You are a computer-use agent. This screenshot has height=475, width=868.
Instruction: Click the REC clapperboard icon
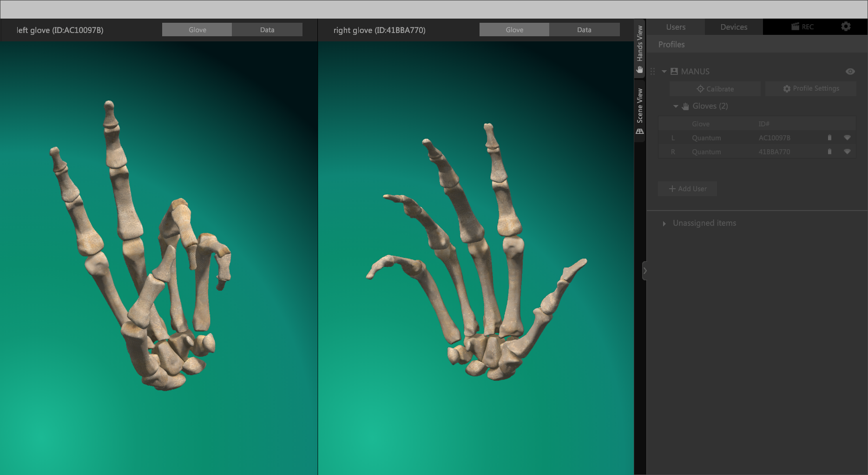(796, 26)
